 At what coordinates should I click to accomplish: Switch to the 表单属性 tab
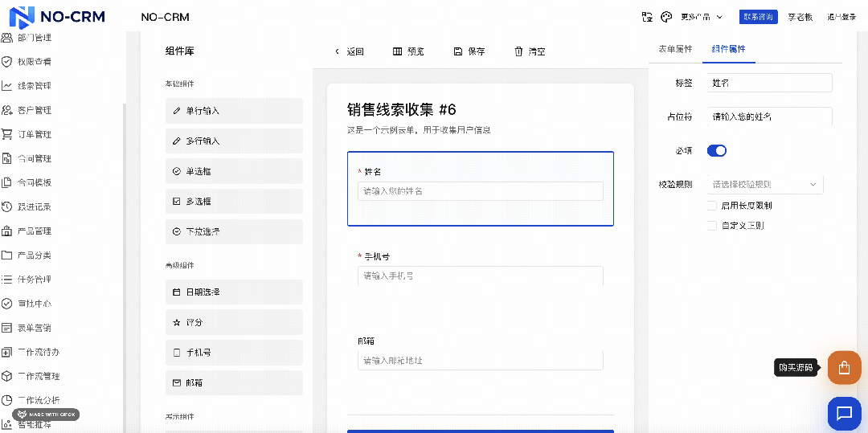(x=675, y=49)
